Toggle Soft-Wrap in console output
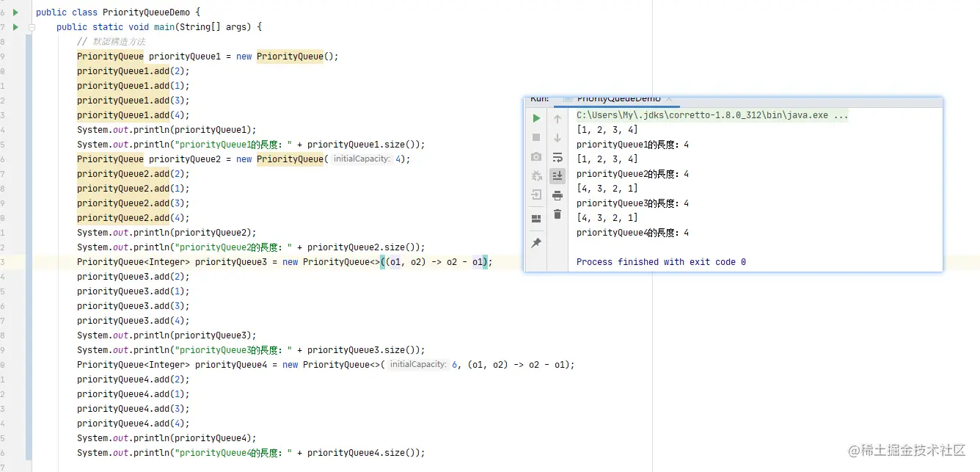Screen dimensions: 980x472 tap(557, 156)
